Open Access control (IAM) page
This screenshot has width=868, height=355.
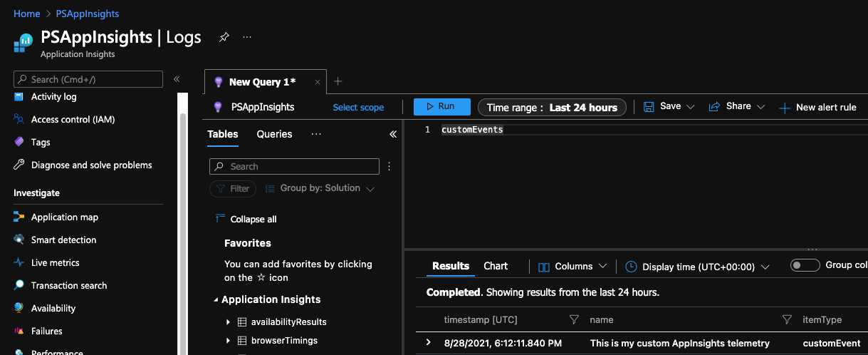pyautogui.click(x=73, y=120)
